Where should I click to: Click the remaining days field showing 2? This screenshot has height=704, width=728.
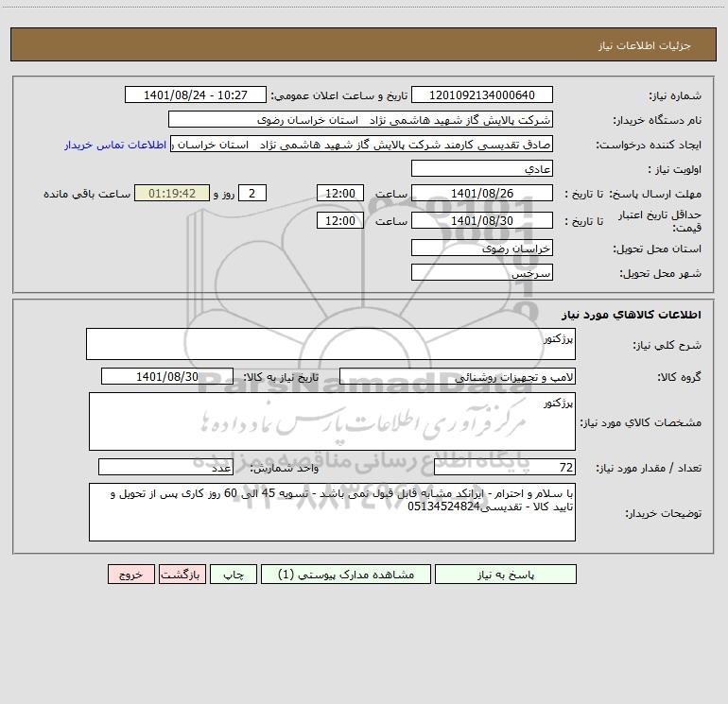(252, 193)
